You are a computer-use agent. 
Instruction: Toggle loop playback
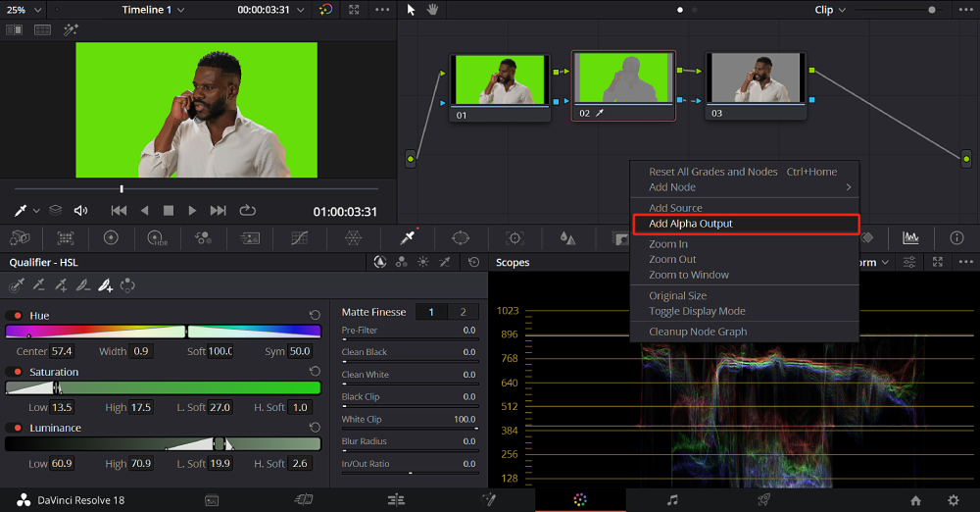(248, 210)
